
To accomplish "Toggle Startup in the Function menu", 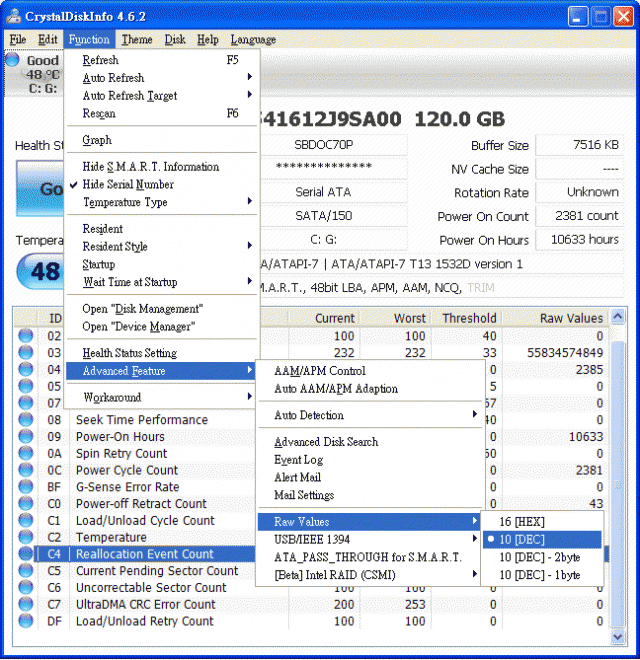I will (162, 264).
